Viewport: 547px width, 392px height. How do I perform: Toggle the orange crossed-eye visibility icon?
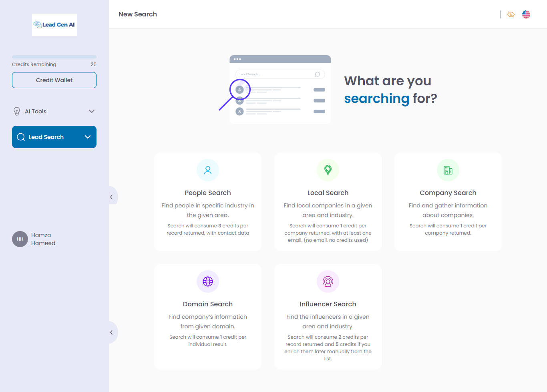(511, 14)
